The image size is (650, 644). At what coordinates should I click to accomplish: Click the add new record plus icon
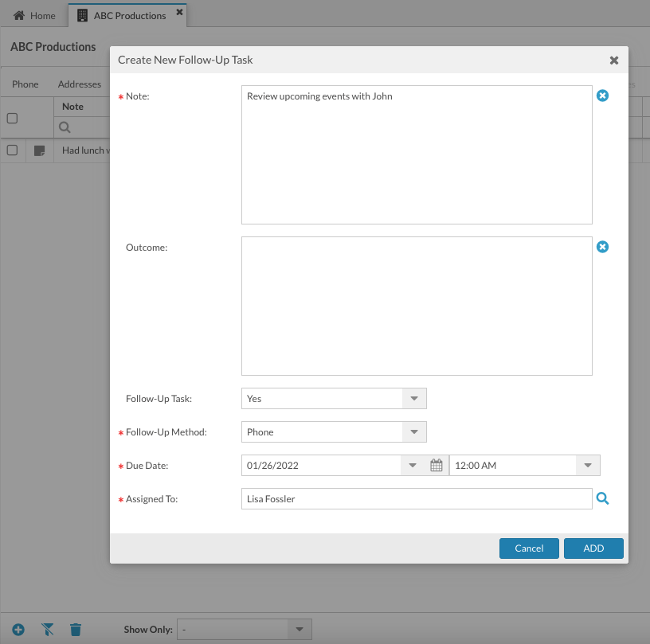pos(18,629)
